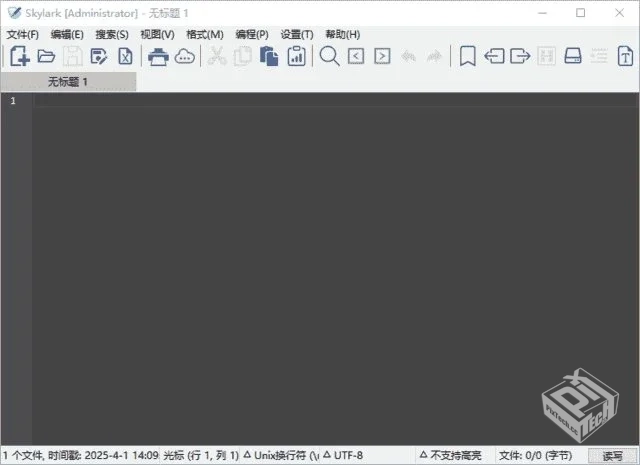Click line number 1 in the gutter
640x465 pixels.
coord(13,101)
